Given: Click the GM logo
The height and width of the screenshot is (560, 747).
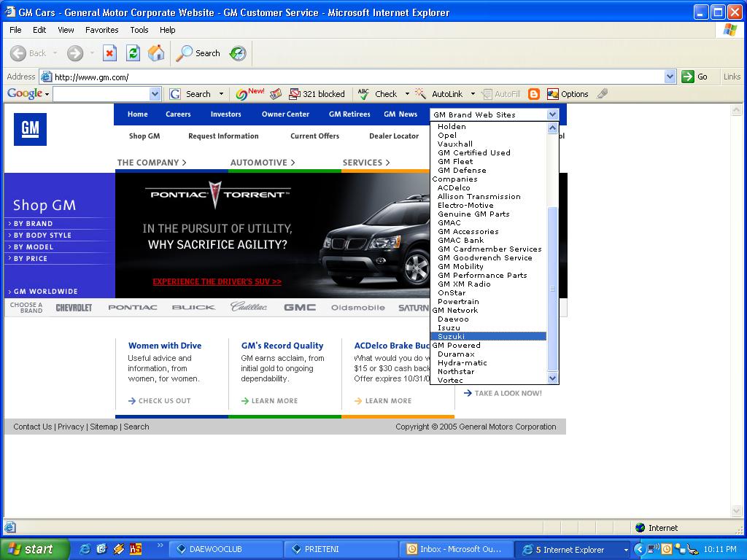Looking at the screenshot, I should [30, 129].
